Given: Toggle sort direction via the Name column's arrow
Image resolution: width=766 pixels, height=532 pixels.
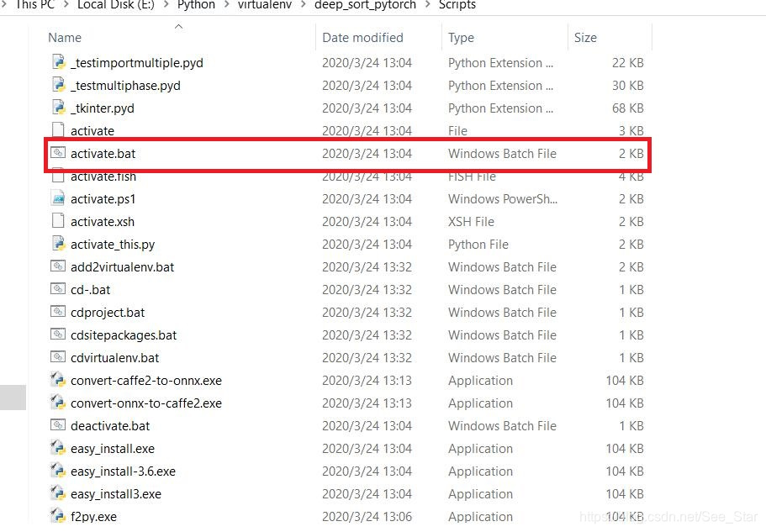Looking at the screenshot, I should tap(179, 26).
